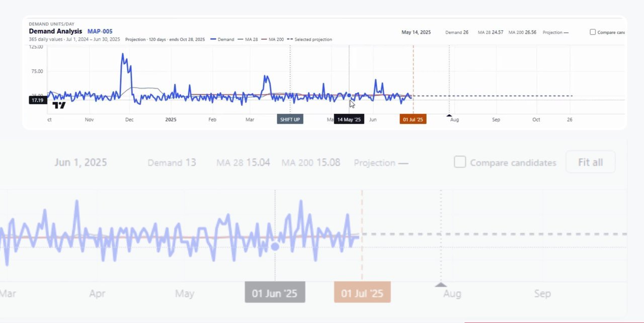This screenshot has width=644, height=323.
Task: Click the Demand 13 readout in the enlarged view
Action: click(172, 162)
